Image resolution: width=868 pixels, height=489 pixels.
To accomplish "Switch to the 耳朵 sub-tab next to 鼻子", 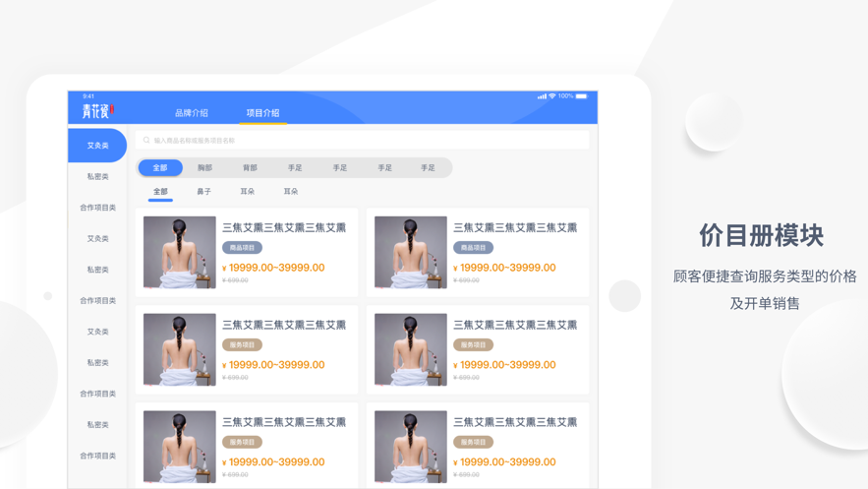I will (248, 192).
